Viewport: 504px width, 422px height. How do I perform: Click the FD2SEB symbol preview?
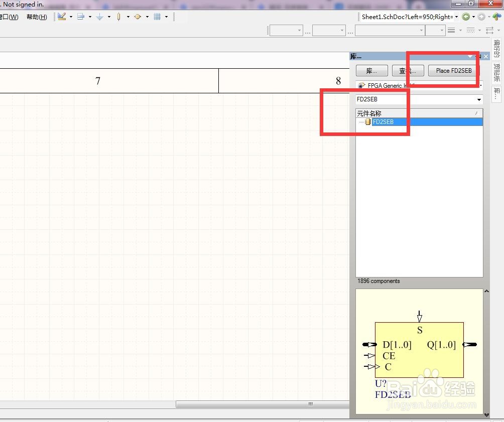point(419,352)
